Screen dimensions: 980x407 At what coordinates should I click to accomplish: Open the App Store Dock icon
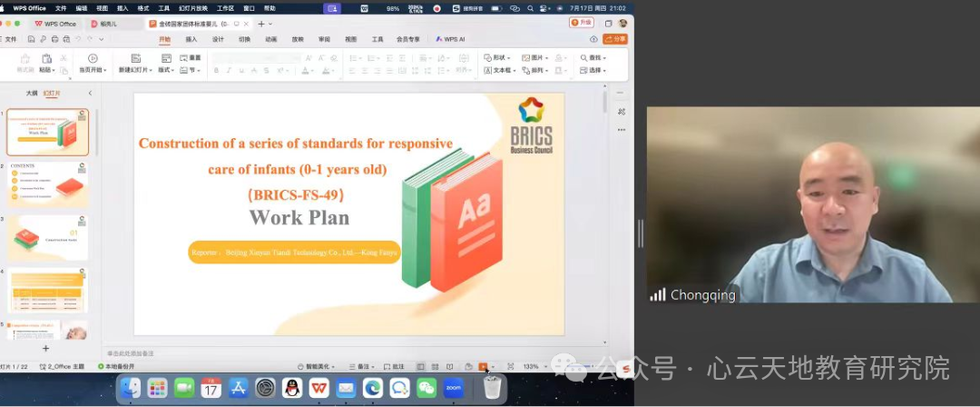click(x=238, y=388)
